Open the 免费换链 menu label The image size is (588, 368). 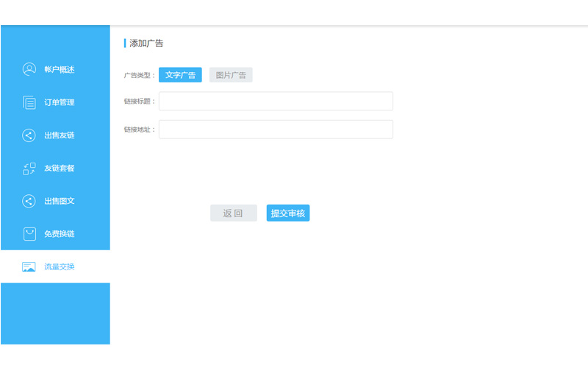60,234
